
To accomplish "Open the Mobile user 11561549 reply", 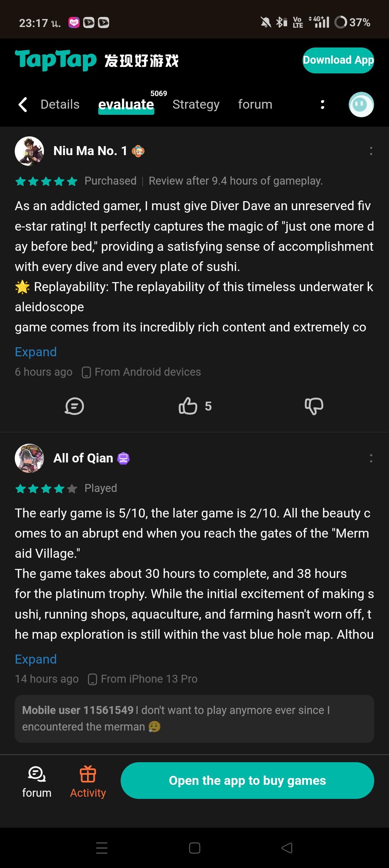I will click(x=194, y=718).
